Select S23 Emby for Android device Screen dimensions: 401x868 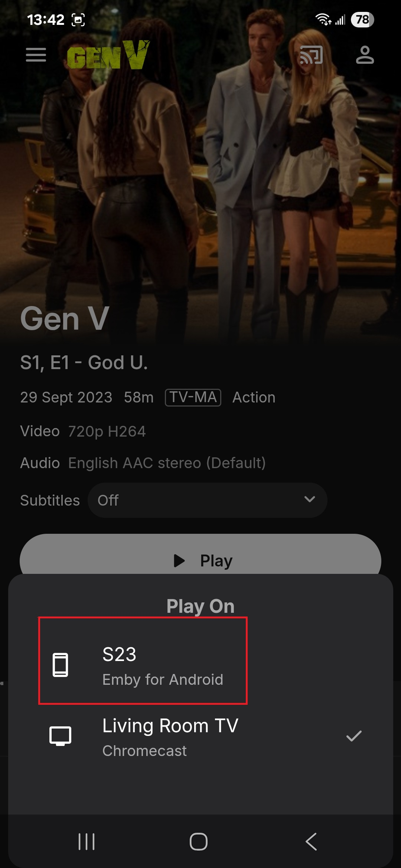click(x=143, y=660)
